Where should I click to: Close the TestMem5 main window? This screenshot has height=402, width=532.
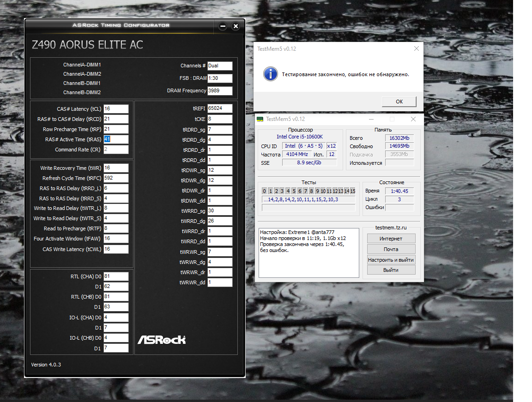[x=413, y=119]
